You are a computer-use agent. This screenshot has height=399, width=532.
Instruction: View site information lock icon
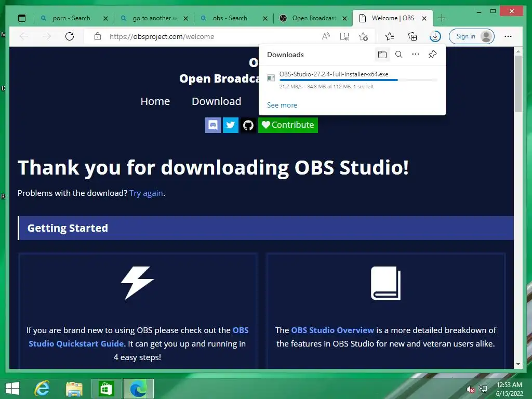(98, 36)
